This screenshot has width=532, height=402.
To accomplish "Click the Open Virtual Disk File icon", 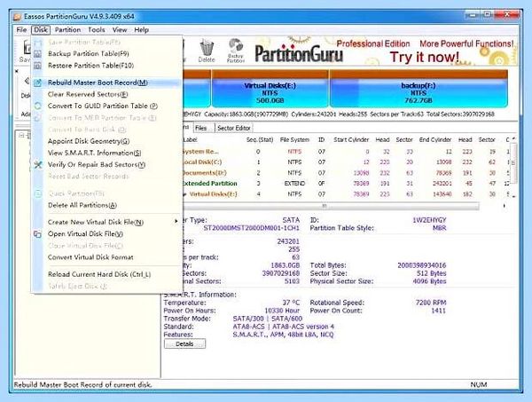I will (37, 234).
